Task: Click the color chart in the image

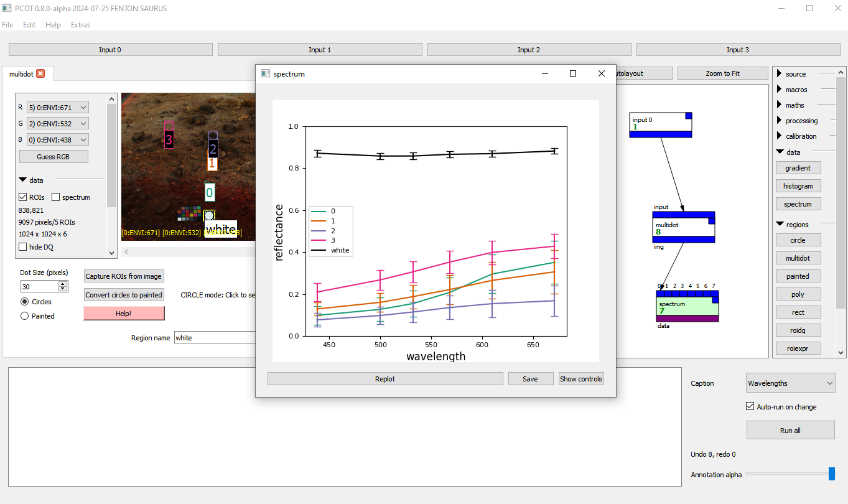Action: 189,214
